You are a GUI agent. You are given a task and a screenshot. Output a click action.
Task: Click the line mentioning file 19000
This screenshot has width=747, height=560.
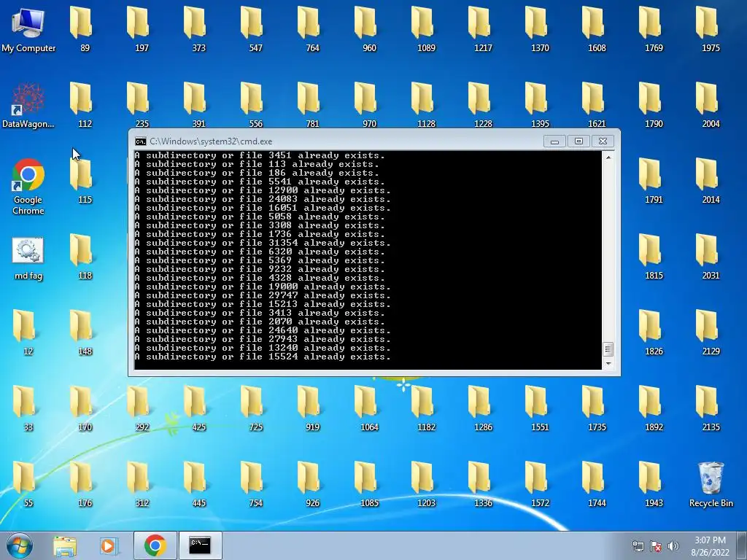[262, 287]
